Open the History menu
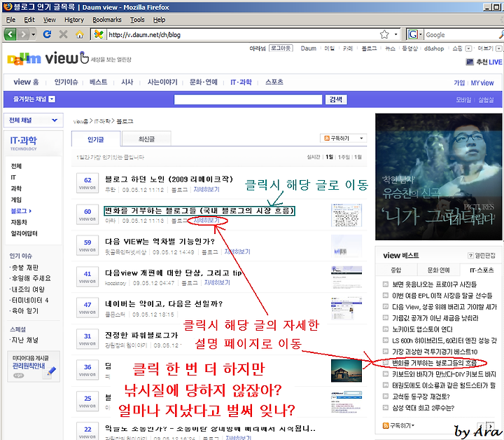 (74, 20)
